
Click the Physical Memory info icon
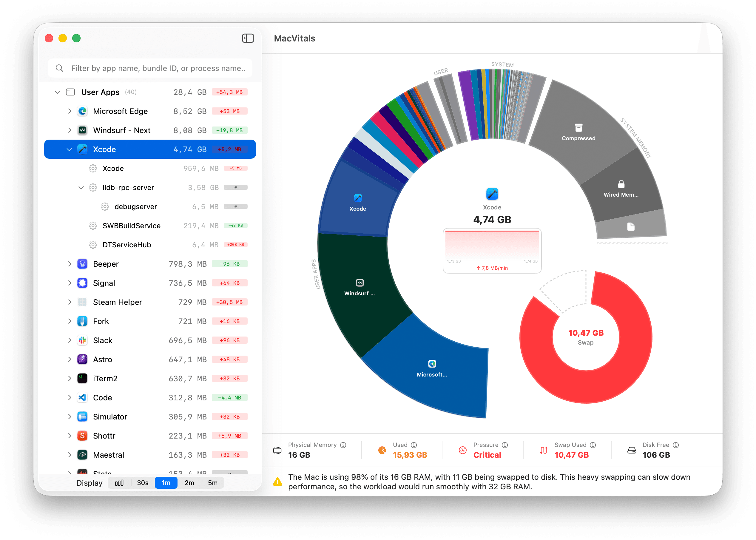(x=343, y=445)
